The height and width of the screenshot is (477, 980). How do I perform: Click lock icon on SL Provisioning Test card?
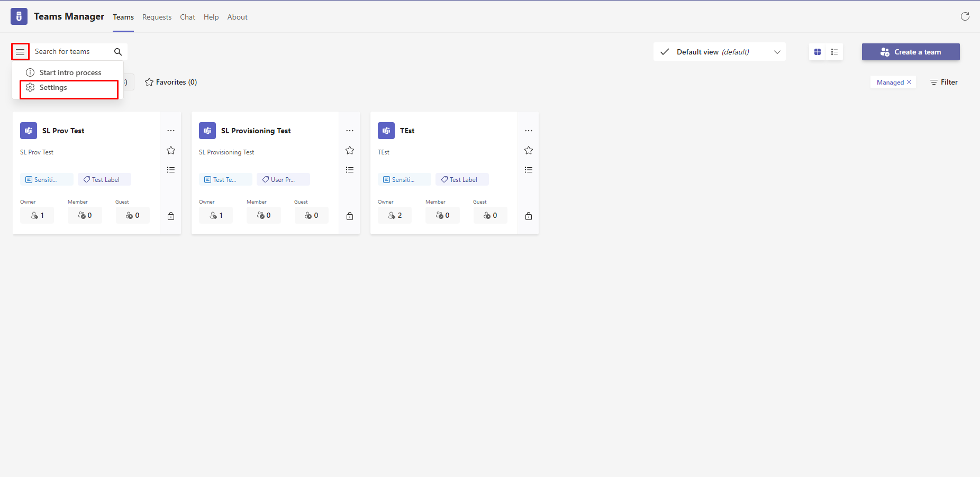[x=350, y=216]
